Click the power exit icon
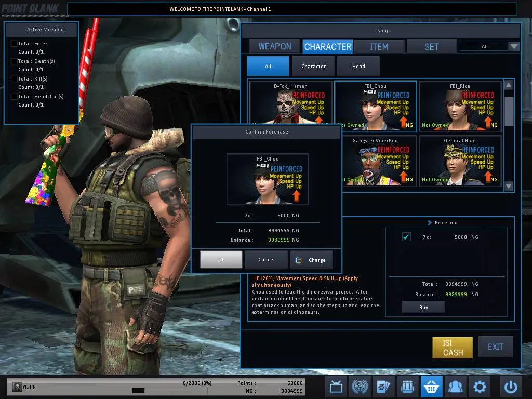The image size is (532, 399). [x=511, y=387]
